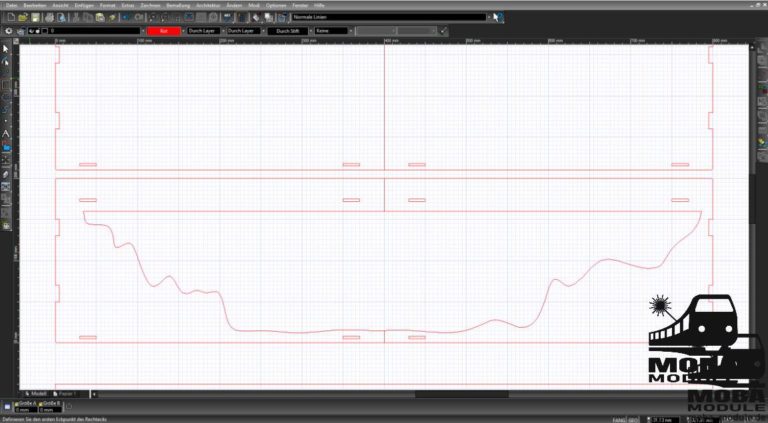The height and width of the screenshot is (423, 768).
Task: Open the Architektur menu
Action: 208,5
